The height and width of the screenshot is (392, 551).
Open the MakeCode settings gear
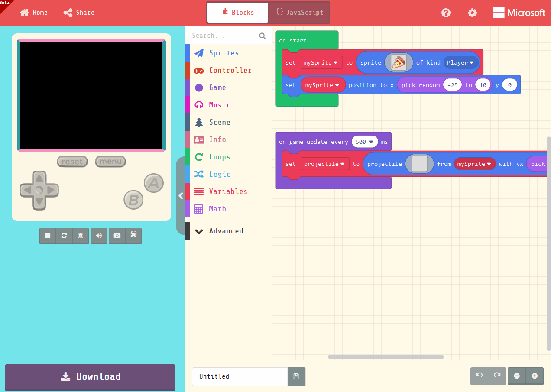point(472,13)
